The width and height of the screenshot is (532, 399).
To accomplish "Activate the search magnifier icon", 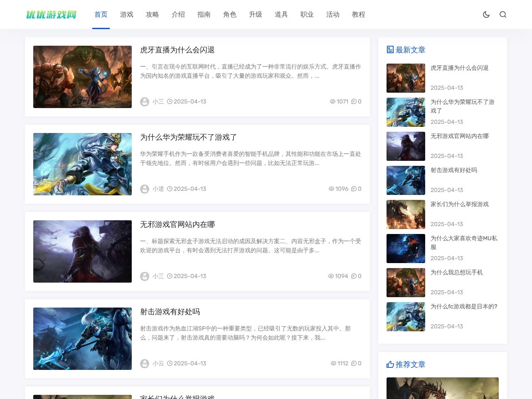I will (503, 15).
